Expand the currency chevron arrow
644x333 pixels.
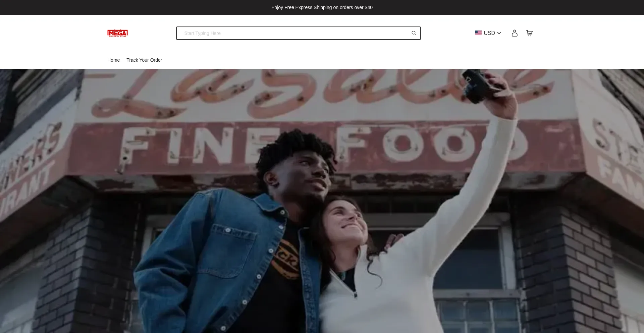point(499,33)
